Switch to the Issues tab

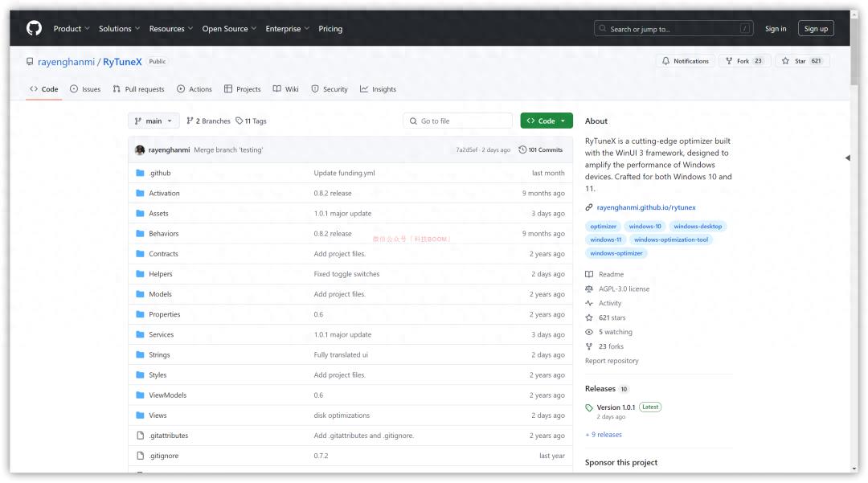pyautogui.click(x=85, y=89)
